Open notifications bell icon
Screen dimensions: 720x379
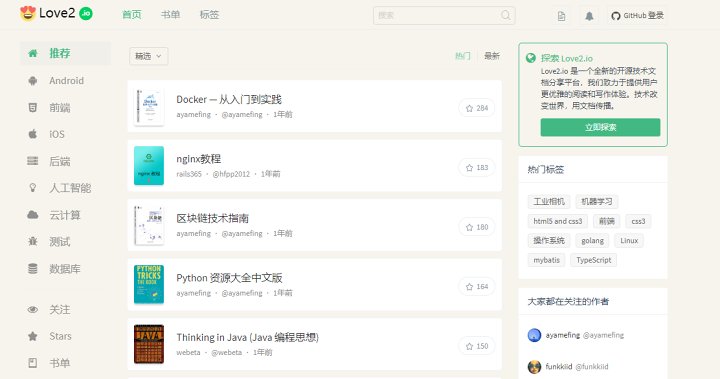[589, 16]
